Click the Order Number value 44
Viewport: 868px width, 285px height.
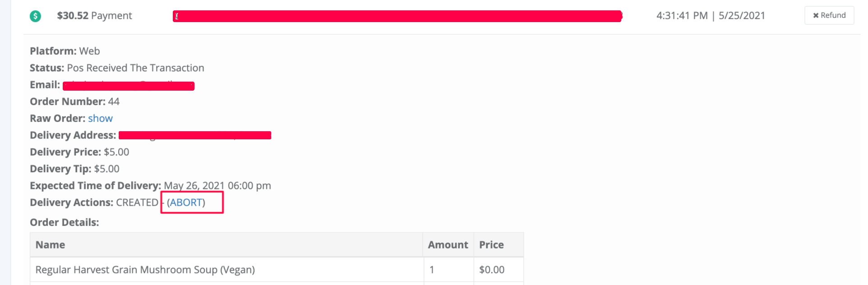[x=114, y=101]
